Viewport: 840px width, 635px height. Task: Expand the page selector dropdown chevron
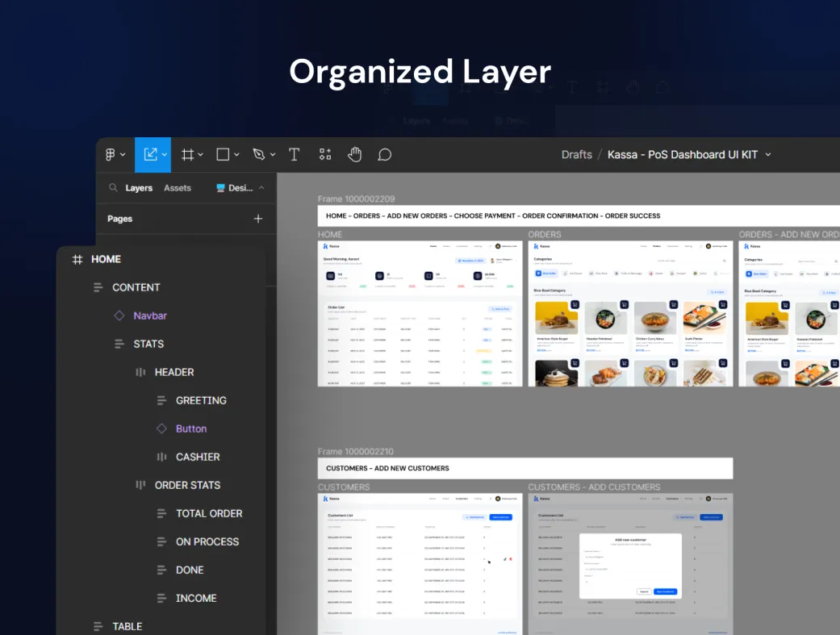pos(261,188)
